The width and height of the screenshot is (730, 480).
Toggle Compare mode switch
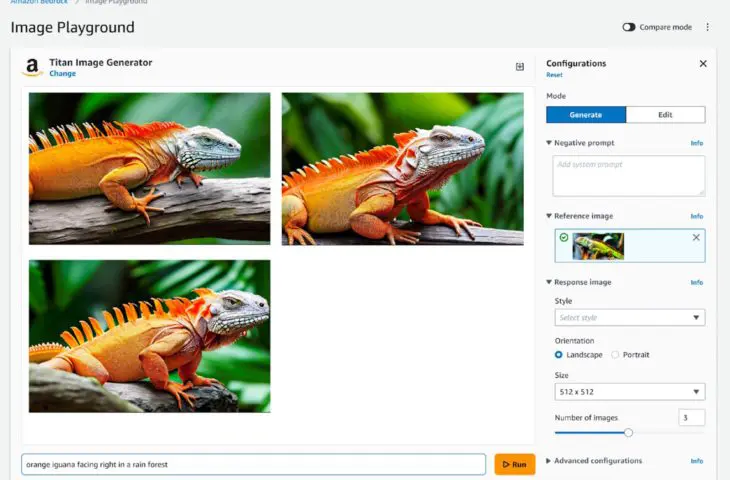pyautogui.click(x=629, y=27)
